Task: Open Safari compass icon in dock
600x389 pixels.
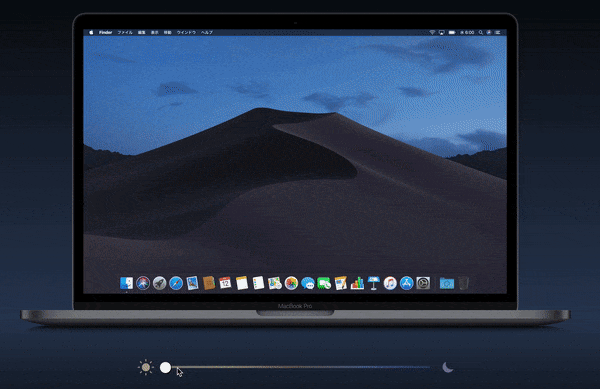Action: pyautogui.click(x=176, y=283)
